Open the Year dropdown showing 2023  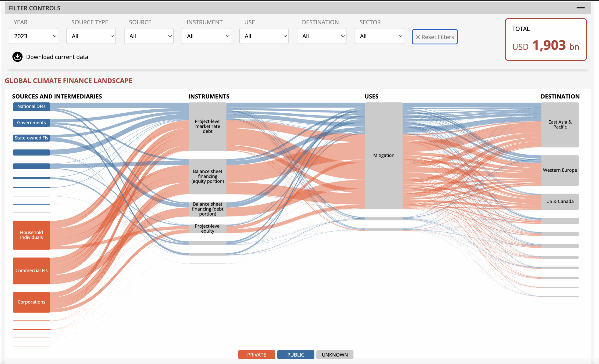tap(33, 36)
